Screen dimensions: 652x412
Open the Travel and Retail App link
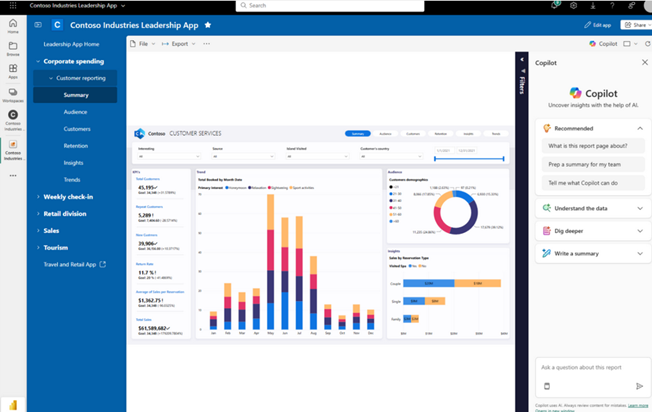tap(74, 264)
